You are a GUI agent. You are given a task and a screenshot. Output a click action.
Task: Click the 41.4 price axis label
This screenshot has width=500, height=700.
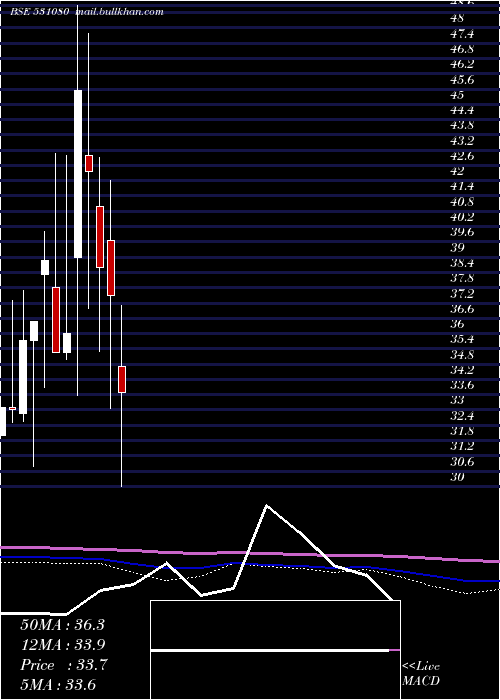click(x=462, y=187)
